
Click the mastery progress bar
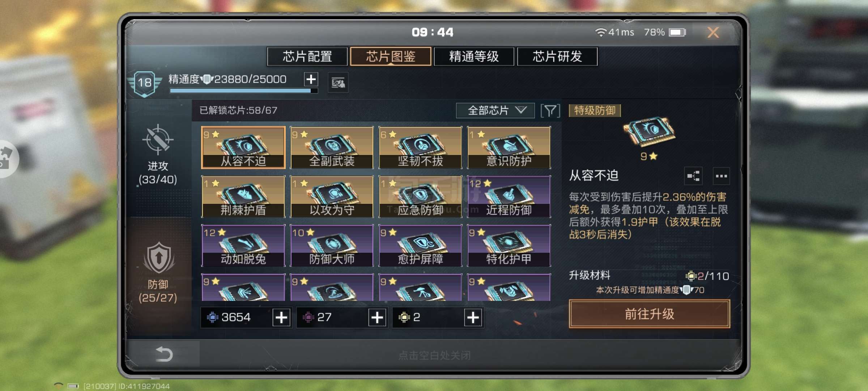tap(244, 91)
